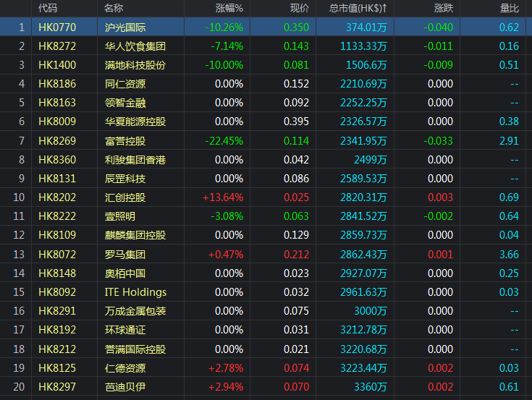Click code HK8212
This screenshot has width=532, height=400.
click(57, 349)
